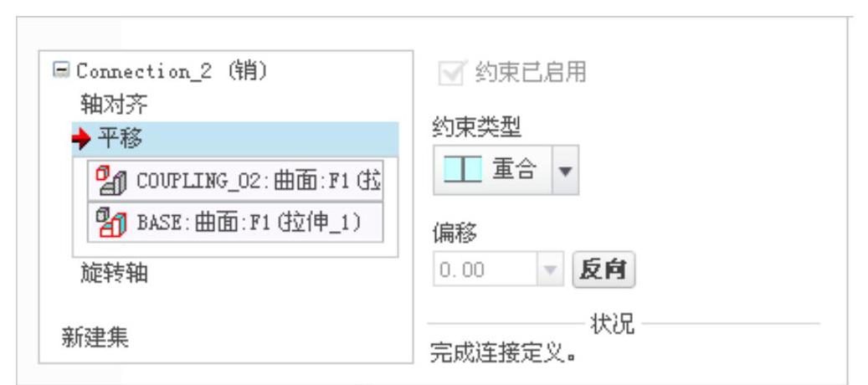Click 新建集 to add new set
The image size is (868, 385).
coord(95,337)
